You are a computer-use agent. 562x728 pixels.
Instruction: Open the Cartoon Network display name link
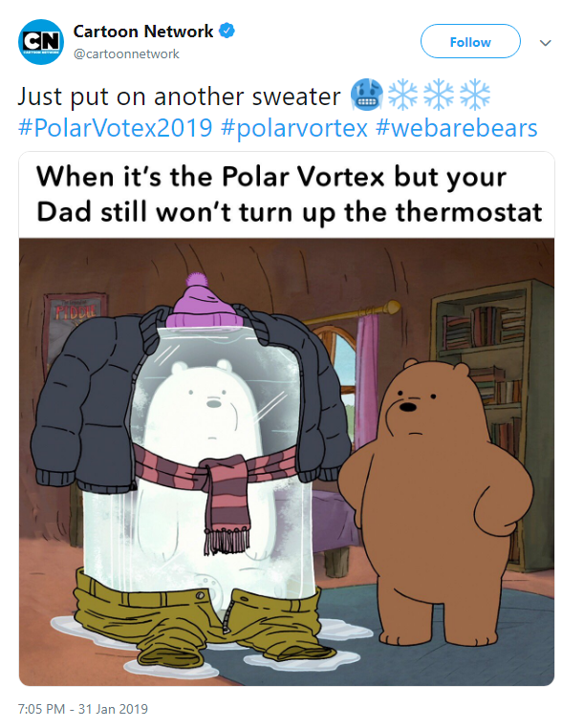coord(143,32)
